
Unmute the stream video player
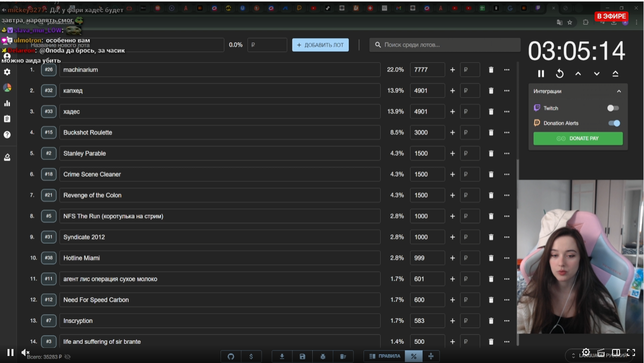tap(25, 352)
